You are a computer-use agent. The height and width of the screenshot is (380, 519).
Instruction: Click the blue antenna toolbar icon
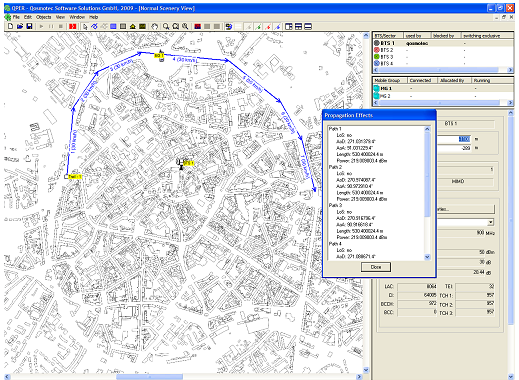[277, 26]
